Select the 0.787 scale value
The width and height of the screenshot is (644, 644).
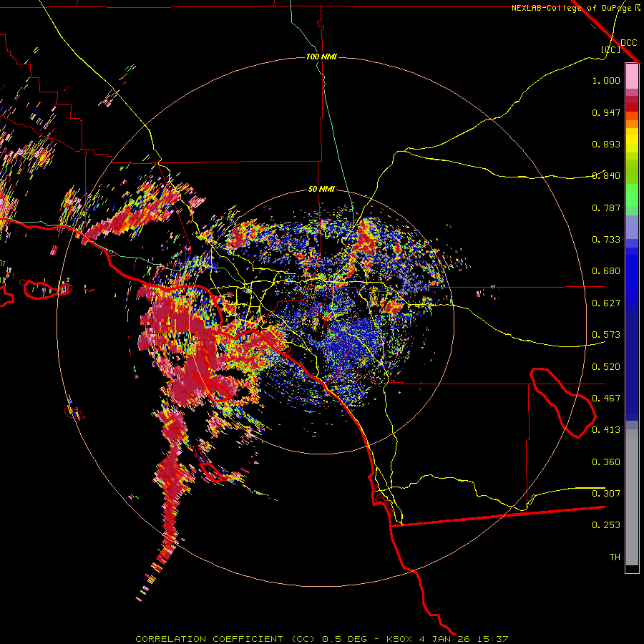tap(606, 208)
